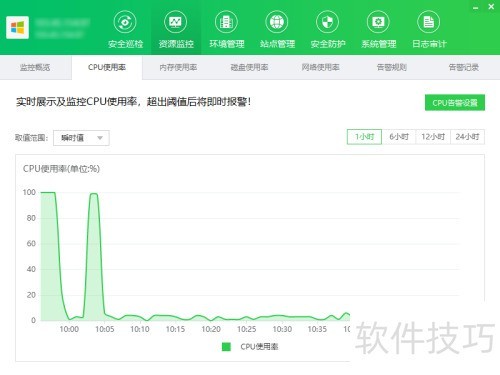The height and width of the screenshot is (375, 500).
Task: Select the 资源监控 resource monitor icon
Action: [x=176, y=22]
